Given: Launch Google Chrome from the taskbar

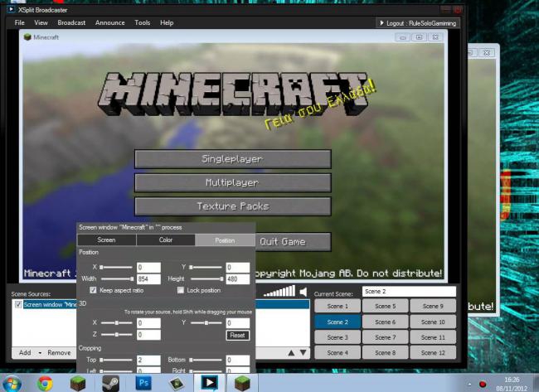Looking at the screenshot, I should 45,383.
